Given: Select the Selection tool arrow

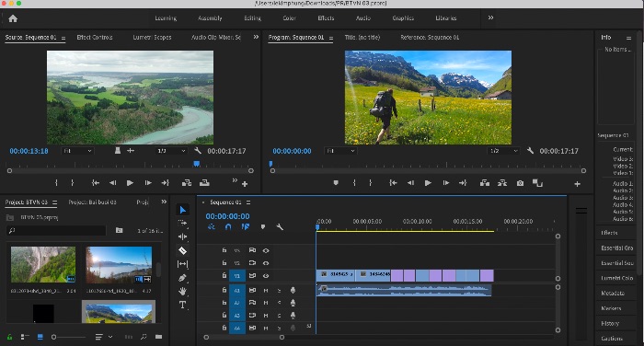Looking at the screenshot, I should pyautogui.click(x=183, y=210).
